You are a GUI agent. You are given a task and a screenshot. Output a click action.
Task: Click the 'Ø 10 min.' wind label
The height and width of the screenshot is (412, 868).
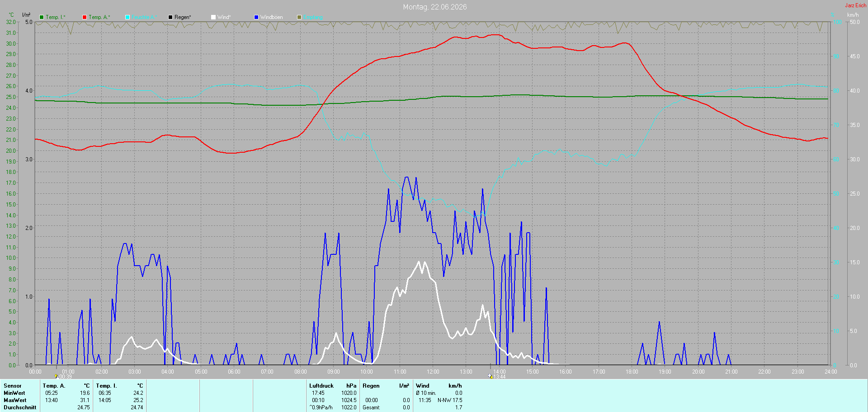pyautogui.click(x=426, y=393)
